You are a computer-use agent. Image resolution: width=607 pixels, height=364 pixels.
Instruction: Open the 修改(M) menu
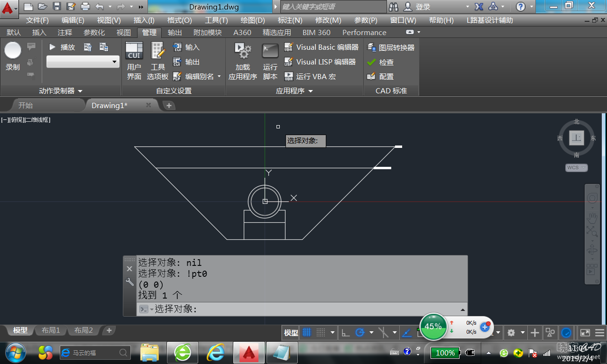click(x=328, y=20)
